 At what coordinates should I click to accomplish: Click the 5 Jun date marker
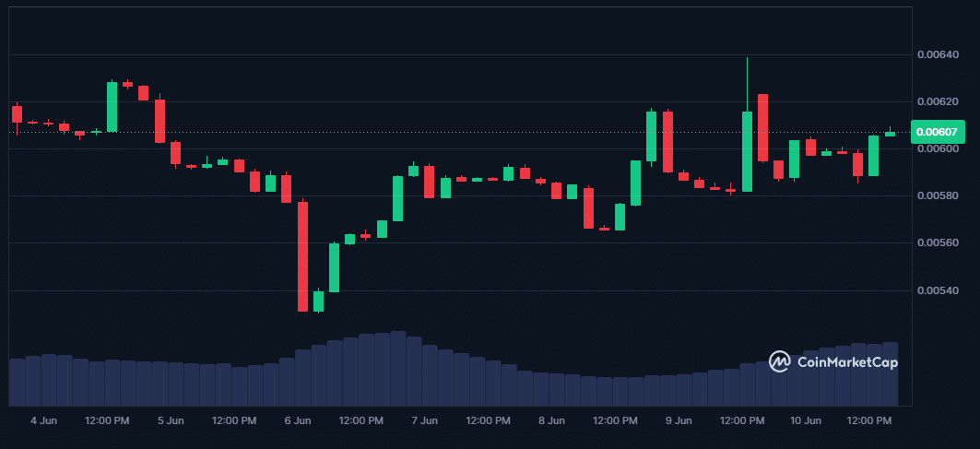coord(171,420)
